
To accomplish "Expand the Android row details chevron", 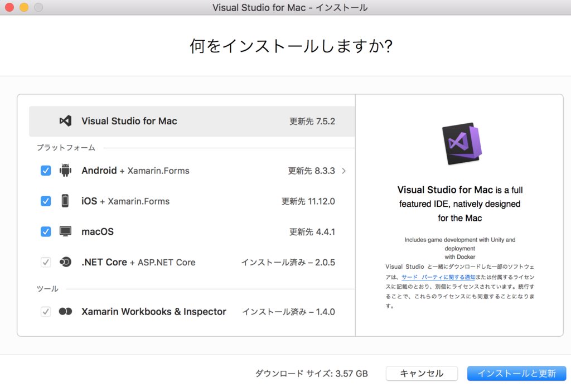I will [343, 171].
